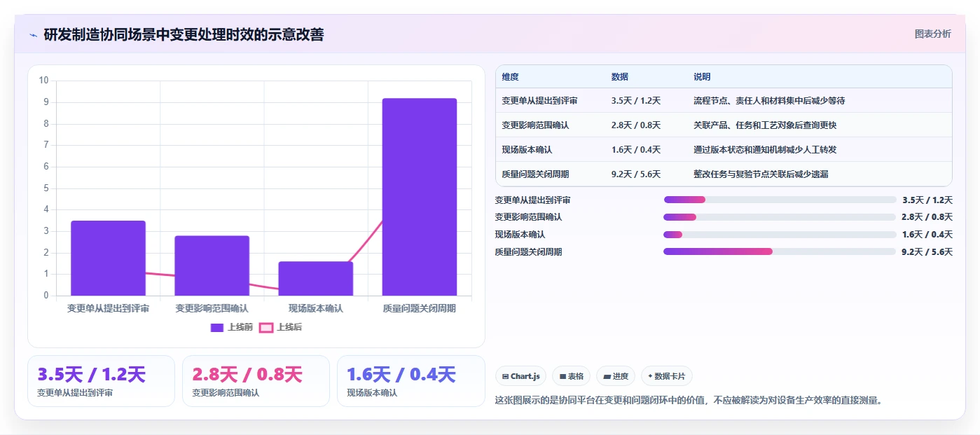Click table cell 流程节点、责任人和材料集中后减少等待
980x435 pixels.
coord(769,101)
